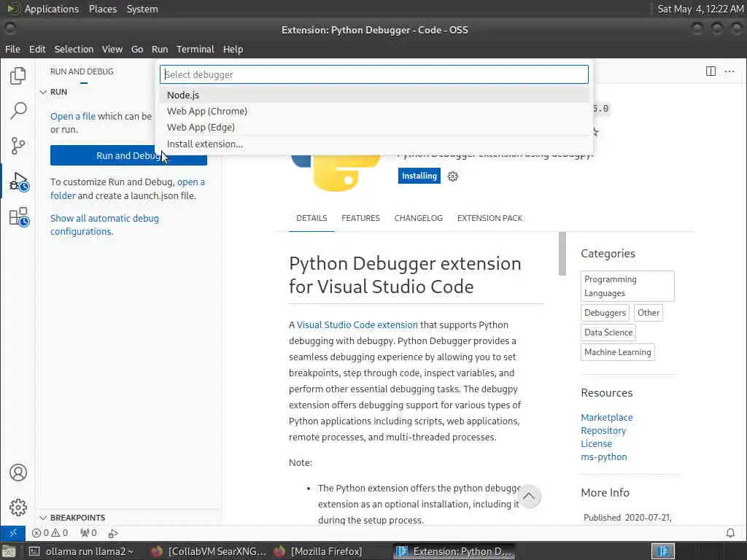Viewport: 747px width, 560px height.
Task: Click the Split Editor Right icon
Action: [711, 71]
